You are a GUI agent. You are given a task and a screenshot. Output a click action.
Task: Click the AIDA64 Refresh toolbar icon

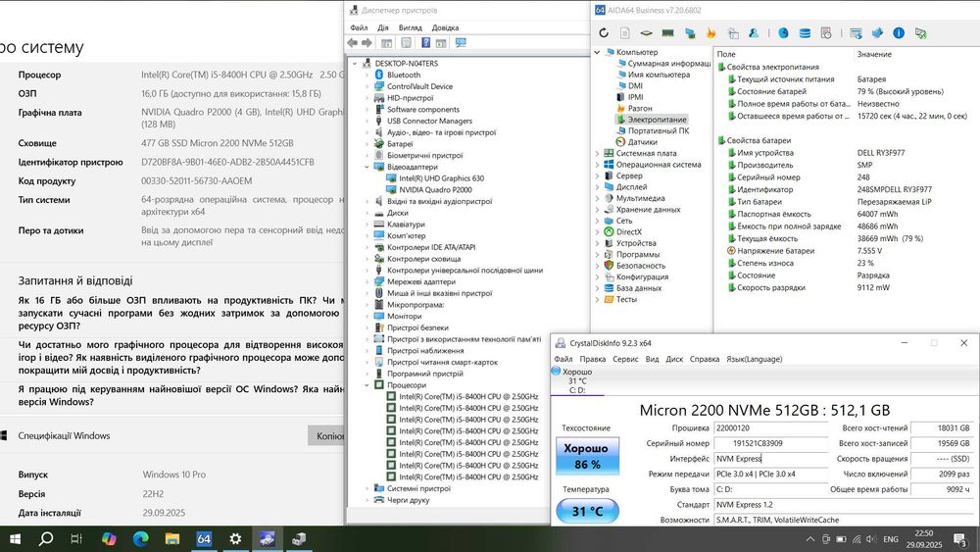coord(604,33)
